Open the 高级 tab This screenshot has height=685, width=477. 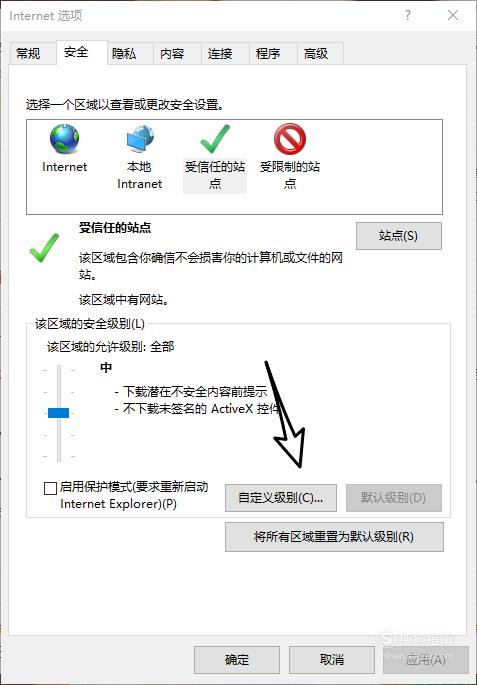click(316, 53)
